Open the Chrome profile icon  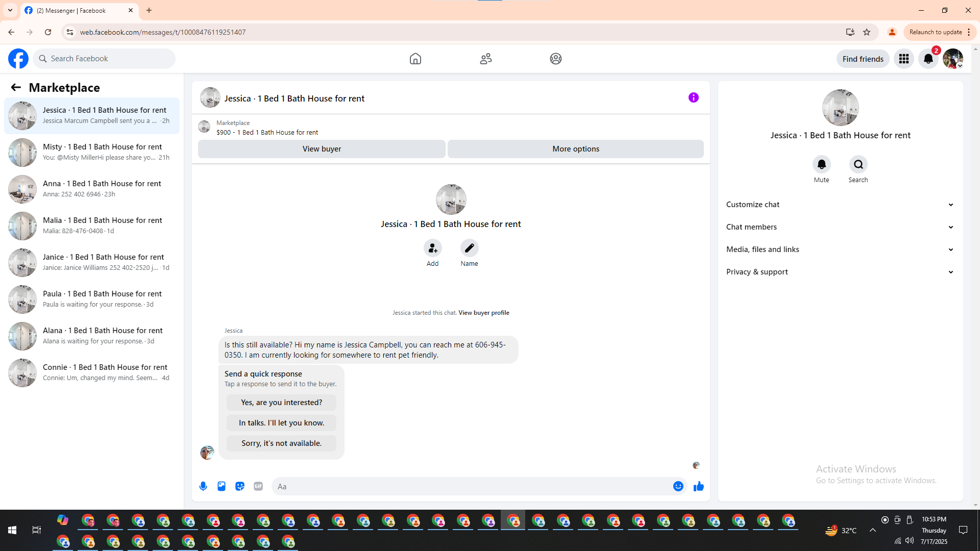coord(892,32)
